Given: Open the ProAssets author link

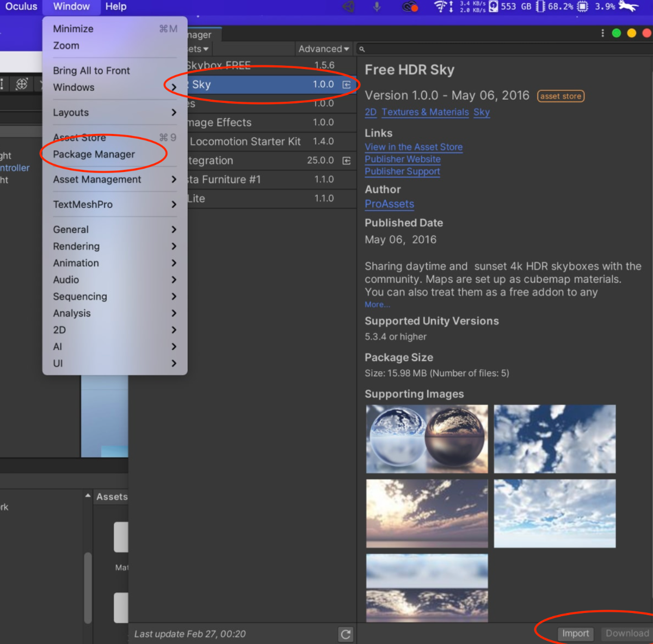Looking at the screenshot, I should [390, 204].
